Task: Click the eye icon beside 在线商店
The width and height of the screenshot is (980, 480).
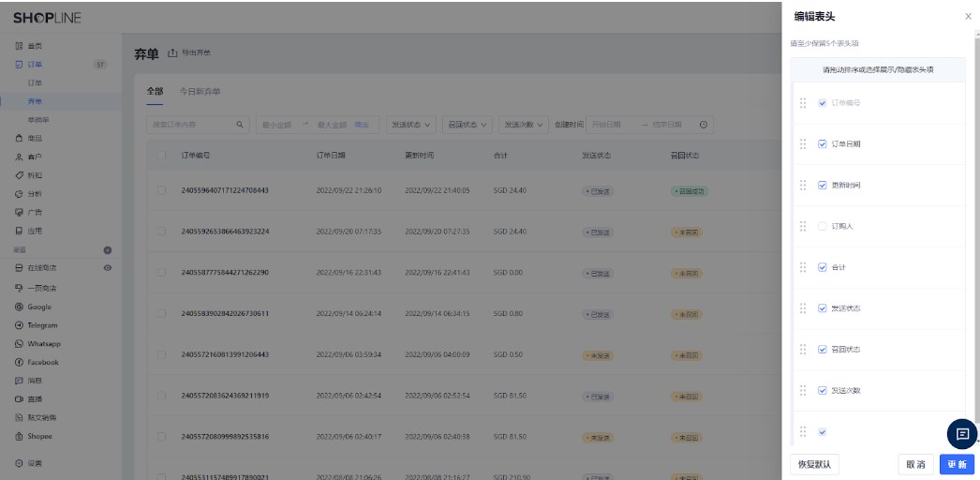Action: click(x=107, y=268)
